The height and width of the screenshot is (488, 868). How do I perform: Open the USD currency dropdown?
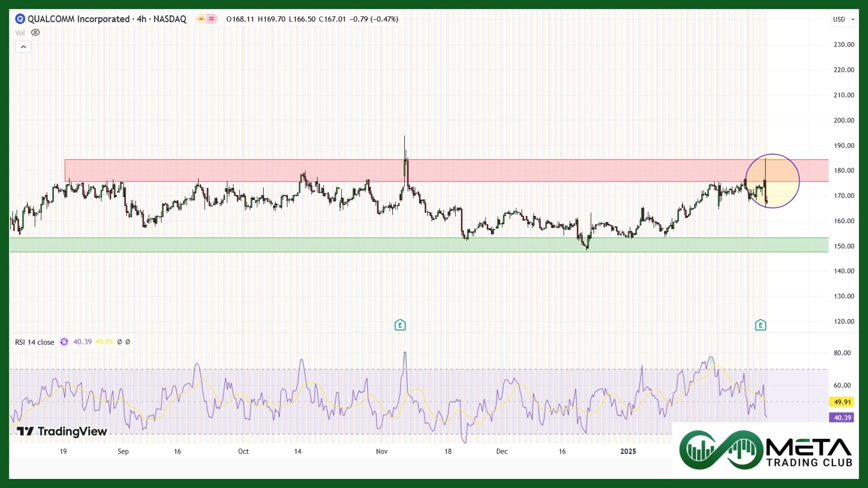tap(844, 19)
